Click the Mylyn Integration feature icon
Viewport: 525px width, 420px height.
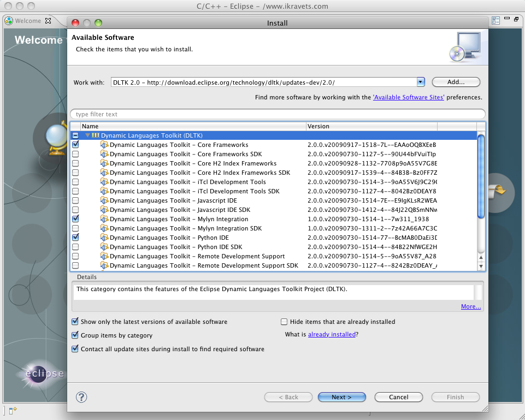104,219
